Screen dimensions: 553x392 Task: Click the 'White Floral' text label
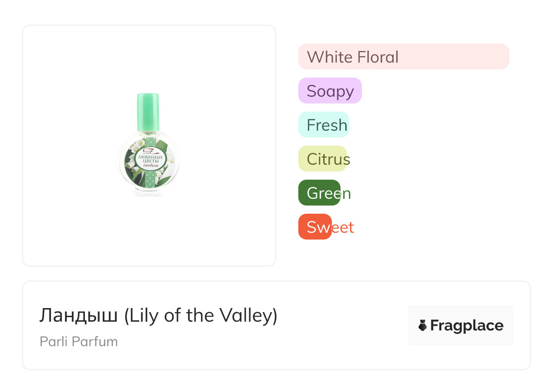click(x=352, y=57)
